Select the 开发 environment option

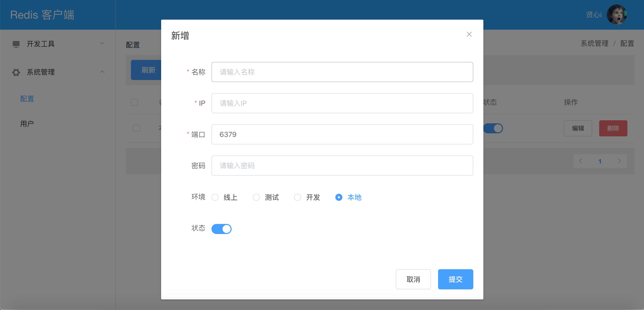click(x=298, y=197)
